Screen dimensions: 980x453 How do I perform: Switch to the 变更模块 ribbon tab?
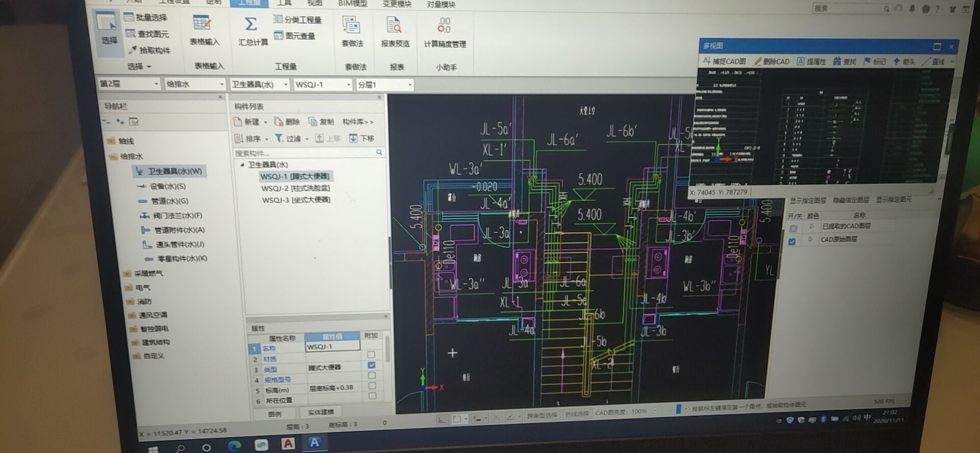[397, 4]
